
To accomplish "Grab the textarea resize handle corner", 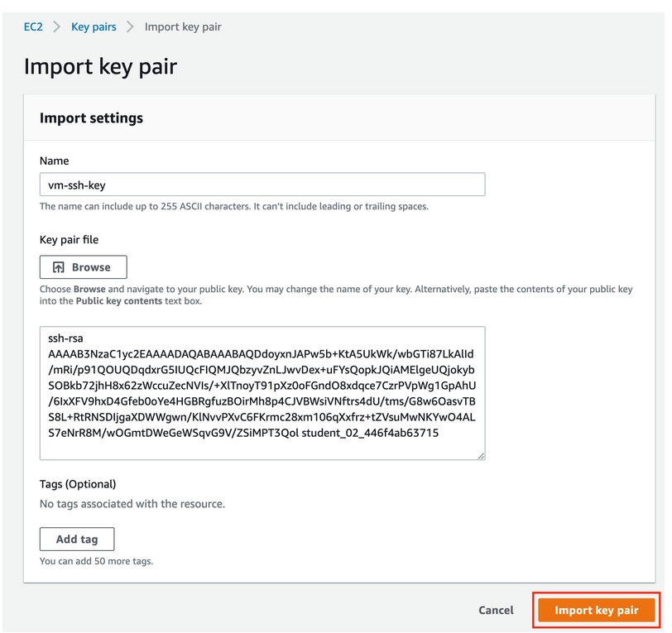I will 481,456.
